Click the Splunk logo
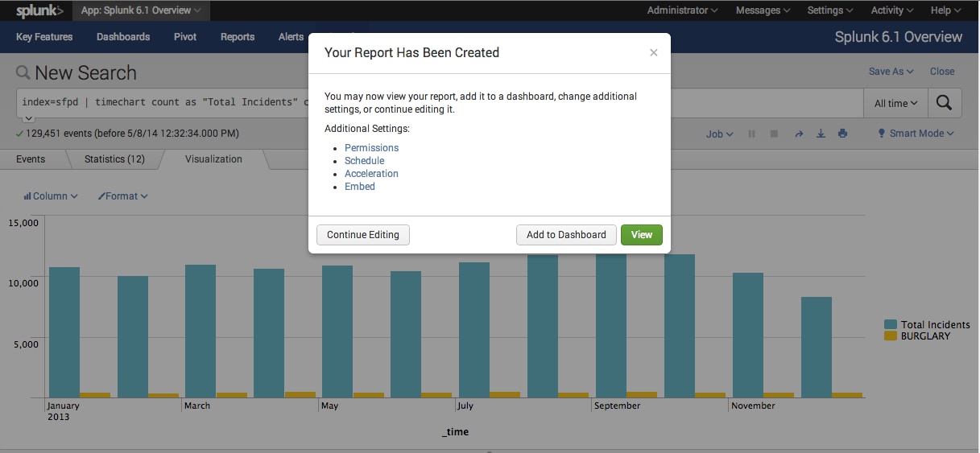The height and width of the screenshot is (453, 980). click(x=39, y=10)
